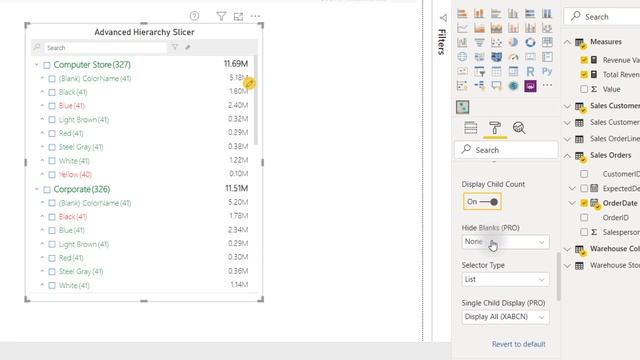The width and height of the screenshot is (640, 360).
Task: Open the slicer help question mark icon
Action: click(194, 16)
